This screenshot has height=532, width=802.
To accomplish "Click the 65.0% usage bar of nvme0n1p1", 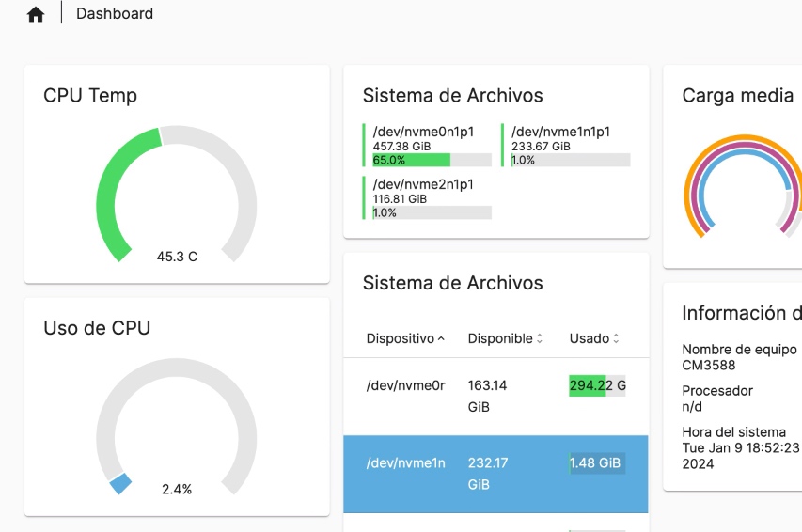I will click(432, 160).
